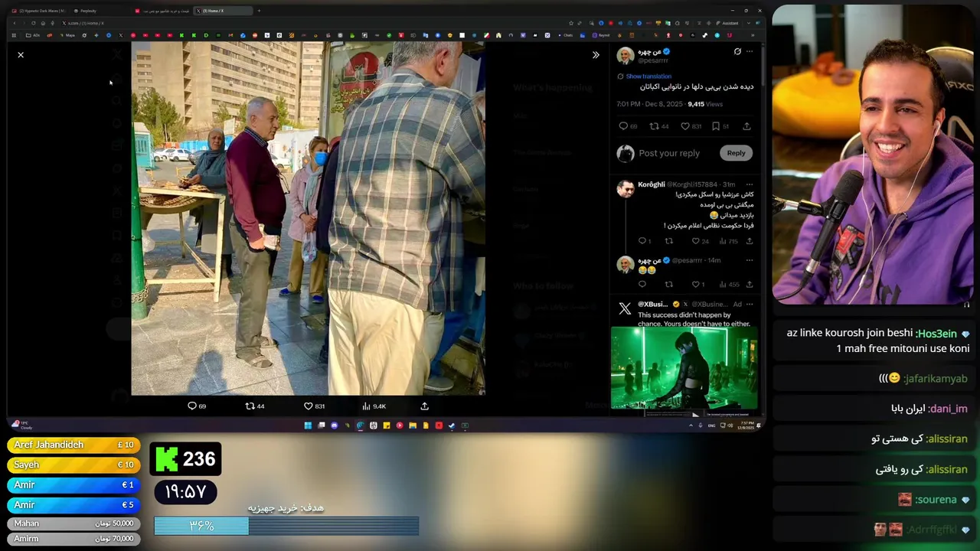Like the main tweet with 831 likes

(691, 126)
